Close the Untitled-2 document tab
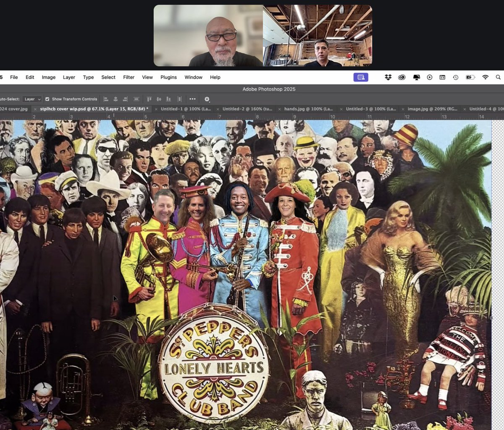 click(x=218, y=109)
